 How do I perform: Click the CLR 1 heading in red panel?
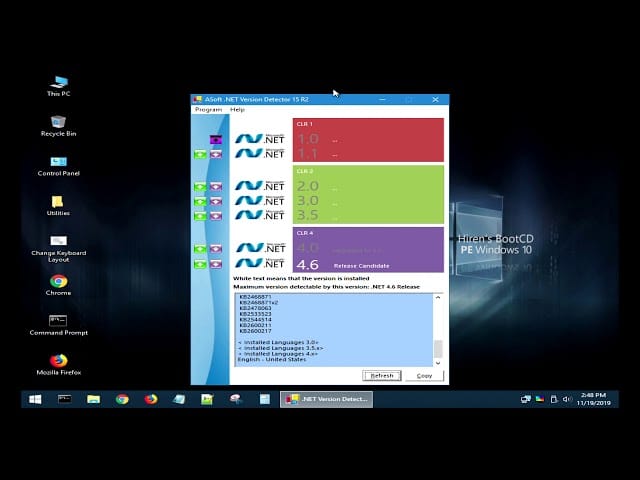304,124
